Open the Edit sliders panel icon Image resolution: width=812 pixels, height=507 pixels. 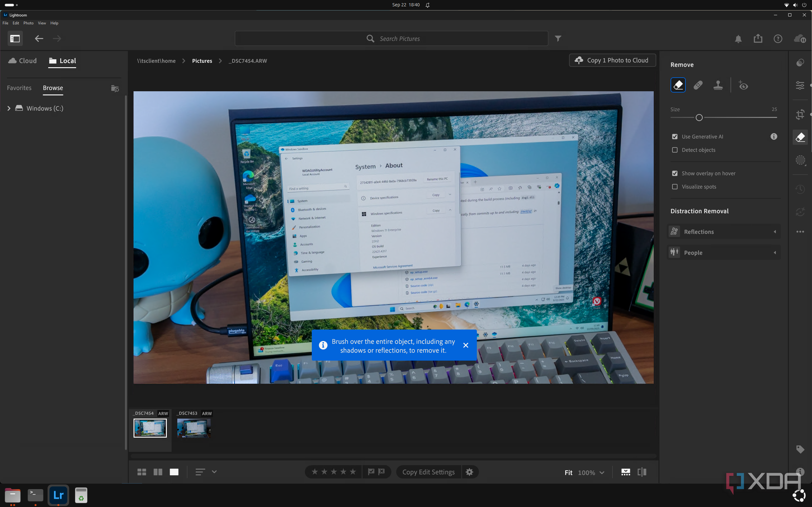click(800, 86)
